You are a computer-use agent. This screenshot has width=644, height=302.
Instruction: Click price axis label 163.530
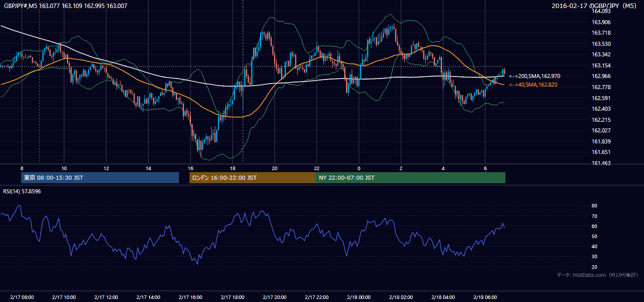[601, 44]
